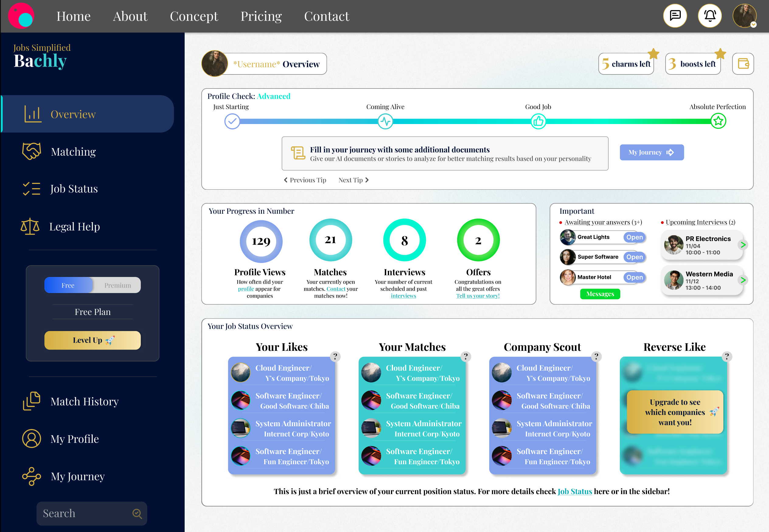The width and height of the screenshot is (769, 532).
Task: Select the Free plan toggle option
Action: (68, 285)
